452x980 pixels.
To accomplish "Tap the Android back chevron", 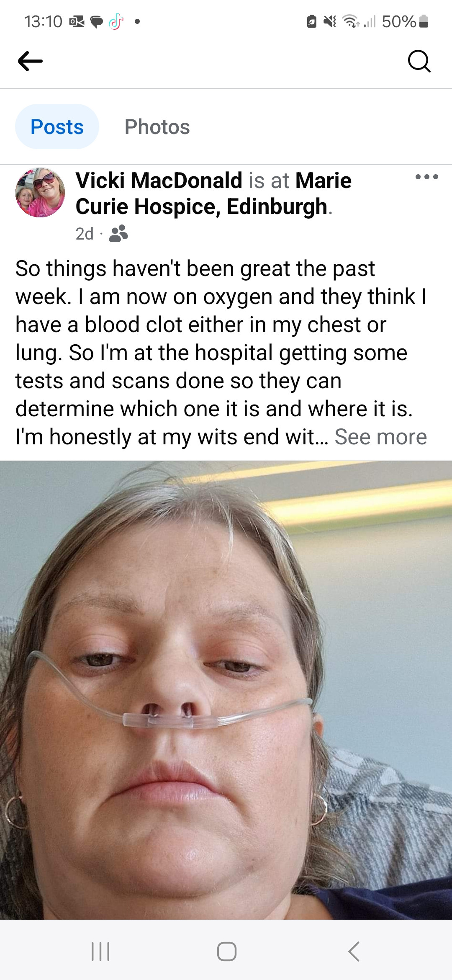I will (354, 952).
